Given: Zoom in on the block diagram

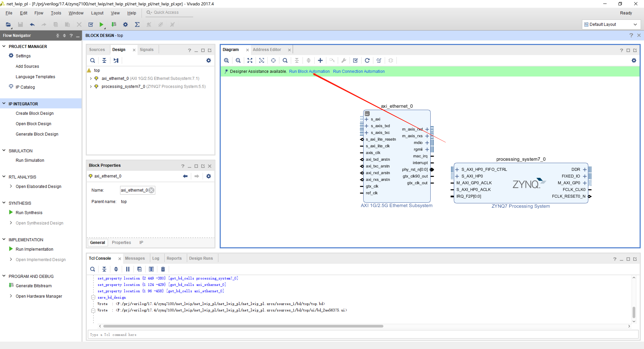Looking at the screenshot, I should click(x=227, y=60).
